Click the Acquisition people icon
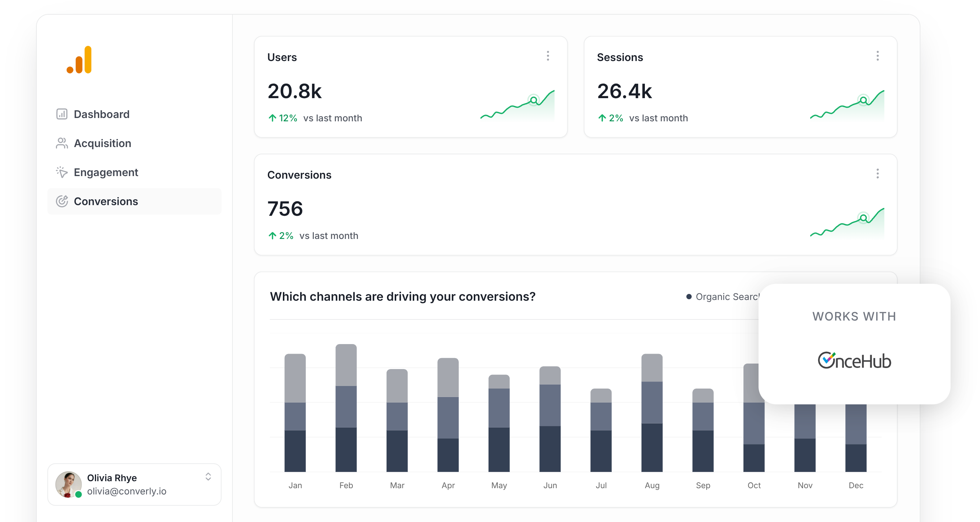980x522 pixels. point(62,143)
